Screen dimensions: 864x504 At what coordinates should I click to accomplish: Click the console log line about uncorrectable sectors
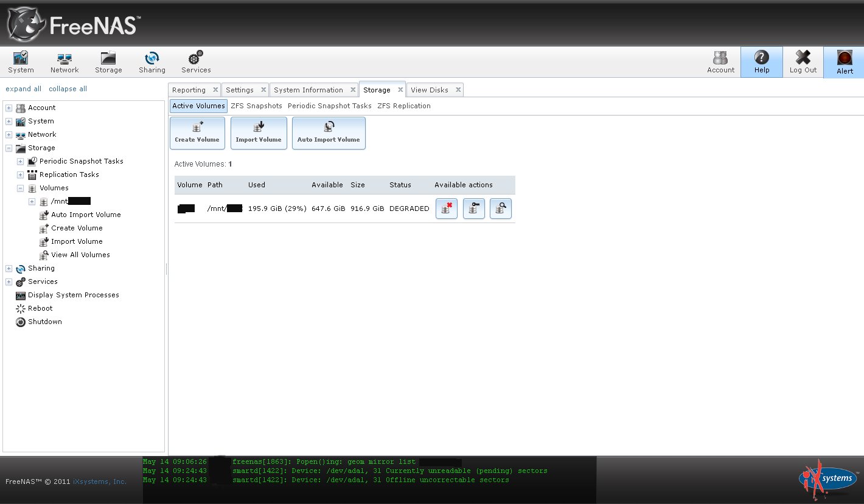(x=326, y=480)
